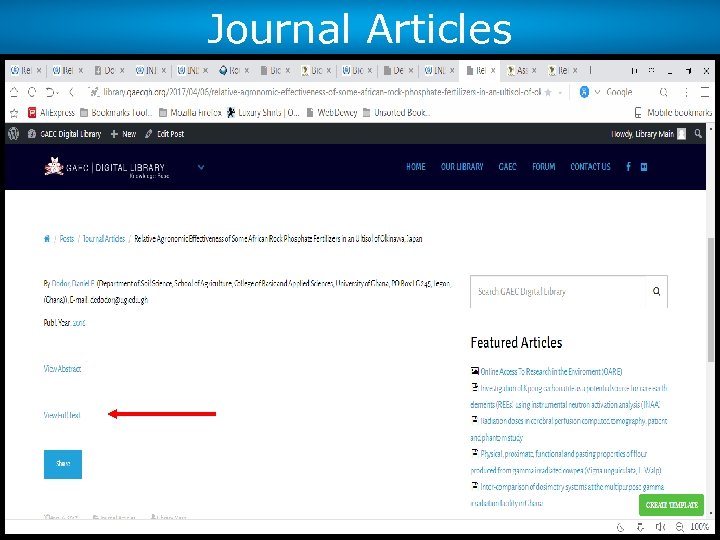Screen dimensions: 720x540
Task: Click the Publ. Year value link
Action: (79, 323)
